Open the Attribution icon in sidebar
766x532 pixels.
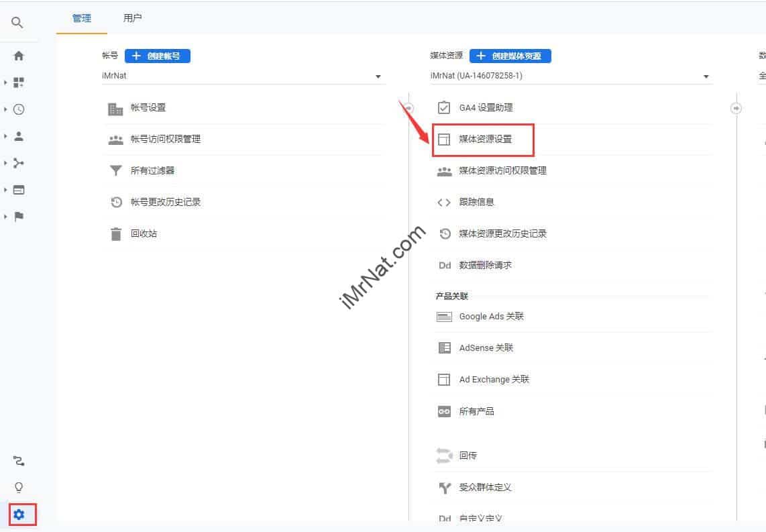point(19,461)
